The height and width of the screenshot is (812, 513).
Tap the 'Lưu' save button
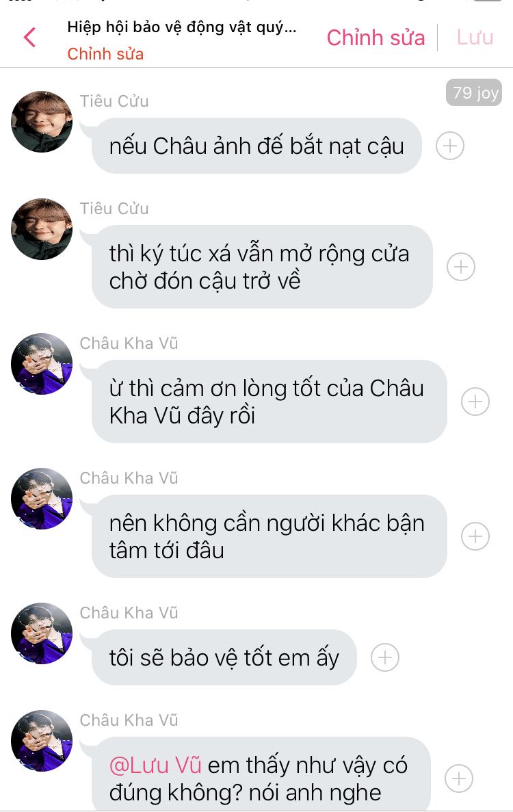tap(475, 38)
